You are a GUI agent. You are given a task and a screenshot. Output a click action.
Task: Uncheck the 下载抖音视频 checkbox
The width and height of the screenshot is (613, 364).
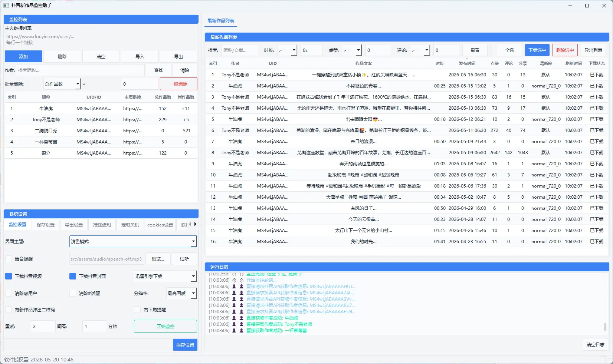click(9, 276)
